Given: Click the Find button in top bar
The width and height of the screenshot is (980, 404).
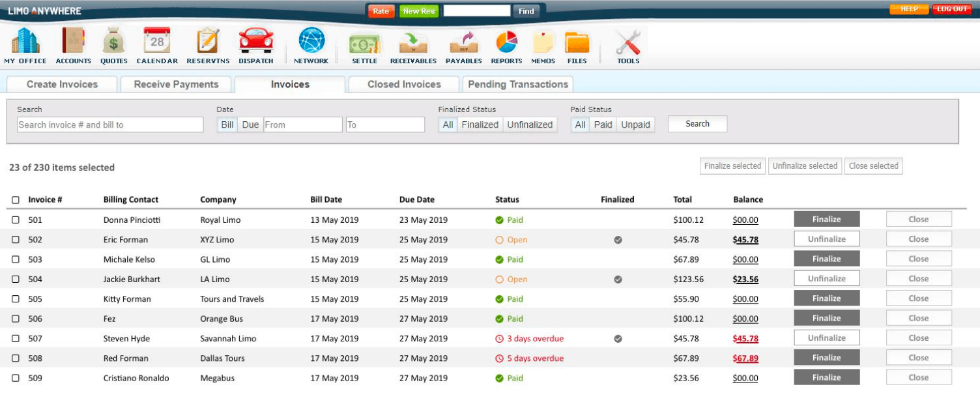Looking at the screenshot, I should point(526,11).
